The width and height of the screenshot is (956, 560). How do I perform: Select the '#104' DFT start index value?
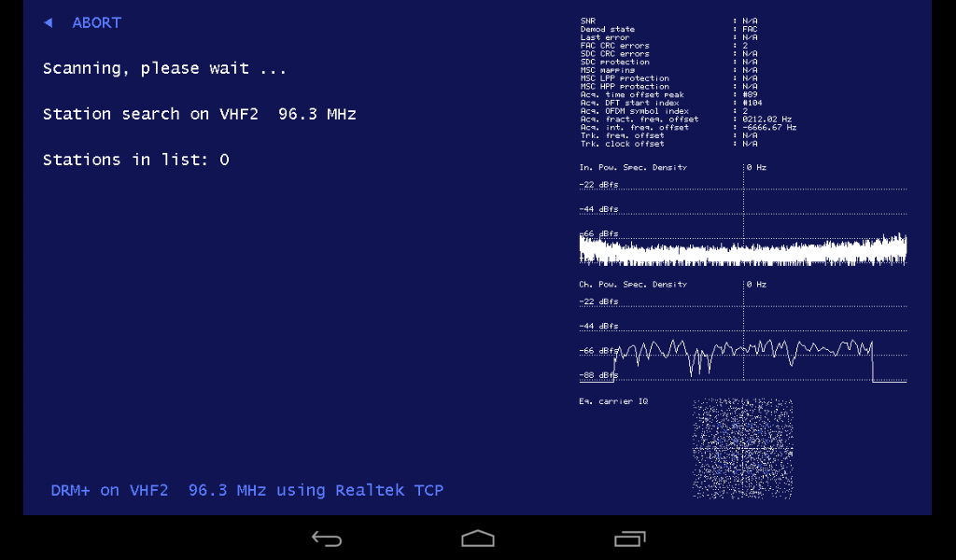752,103
